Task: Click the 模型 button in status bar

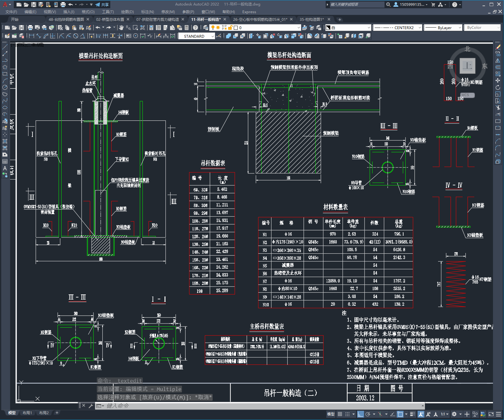Action: [x=331, y=414]
